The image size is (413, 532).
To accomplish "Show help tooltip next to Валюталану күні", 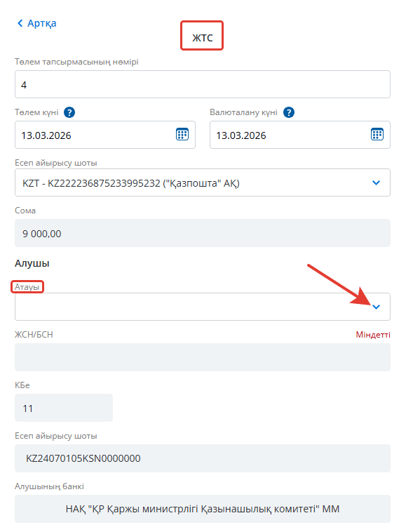I will pos(289,112).
